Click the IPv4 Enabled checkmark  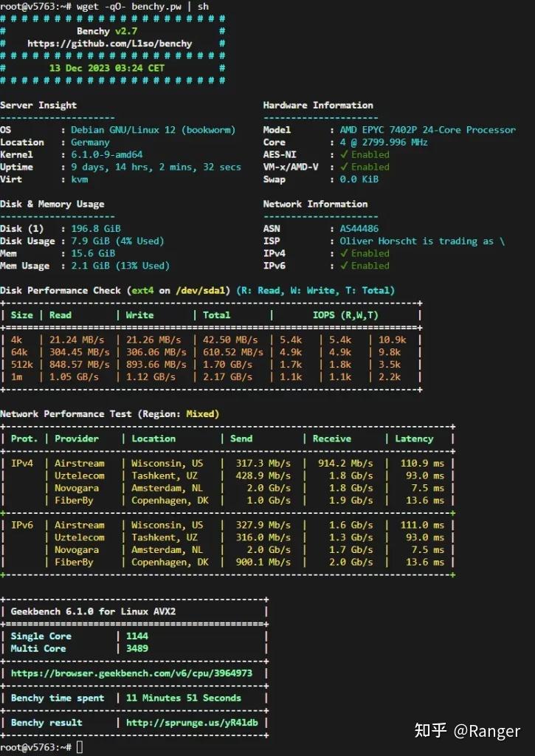[x=343, y=253]
